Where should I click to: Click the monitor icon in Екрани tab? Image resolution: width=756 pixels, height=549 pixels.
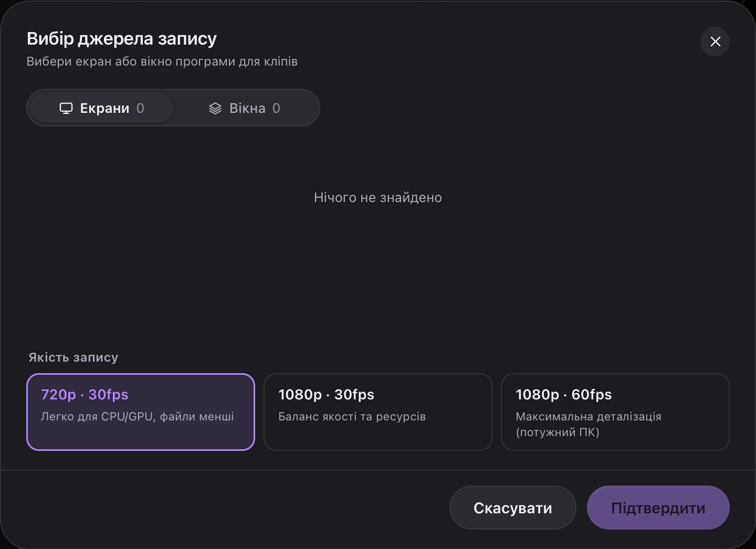[66, 108]
